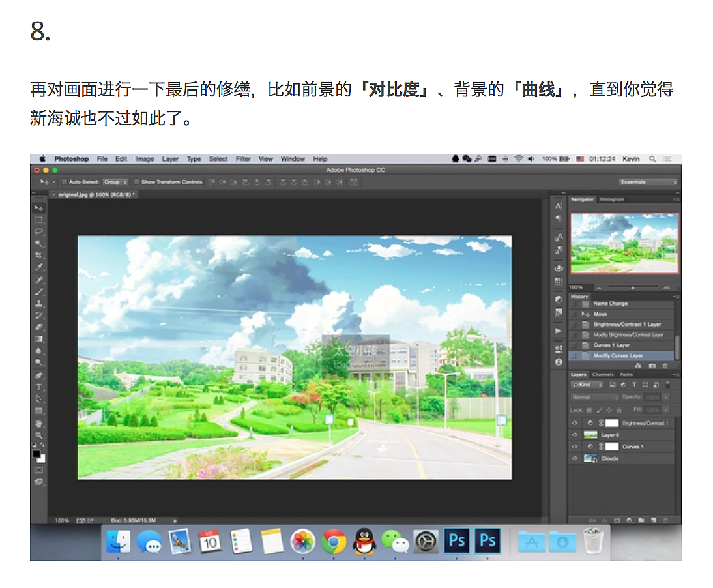Viewport: 713px width, 588px height.
Task: Create new snapshot camera icon in History
Action: click(x=652, y=366)
